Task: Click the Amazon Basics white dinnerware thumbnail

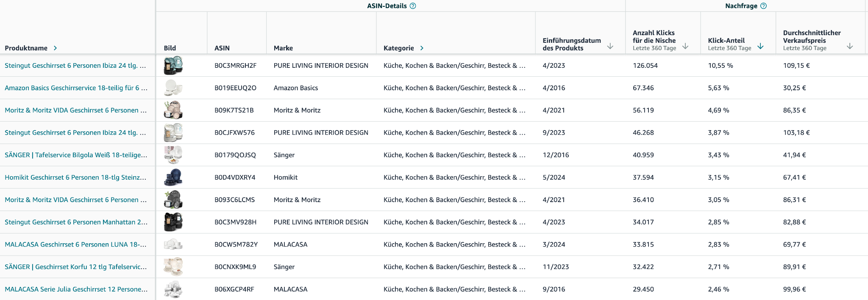Action: click(x=173, y=88)
